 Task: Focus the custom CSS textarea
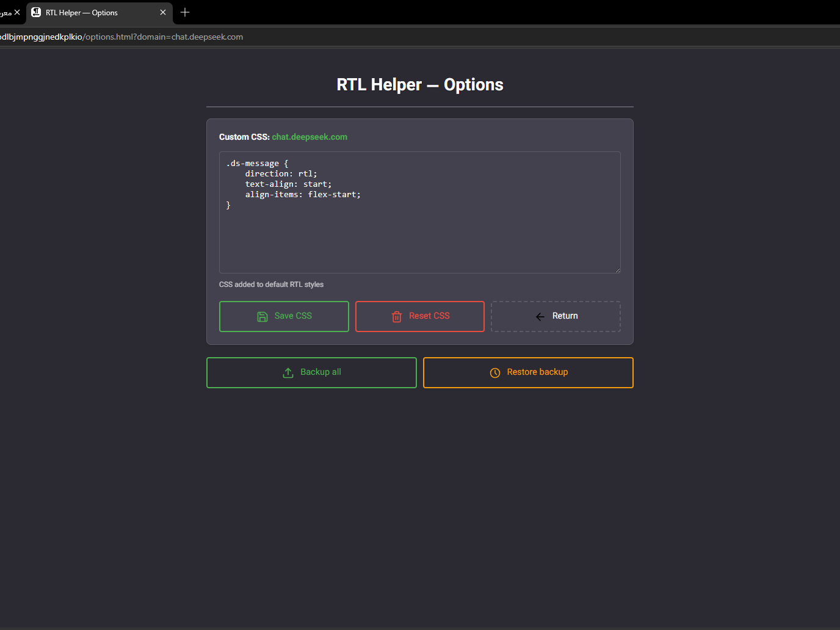(420, 212)
